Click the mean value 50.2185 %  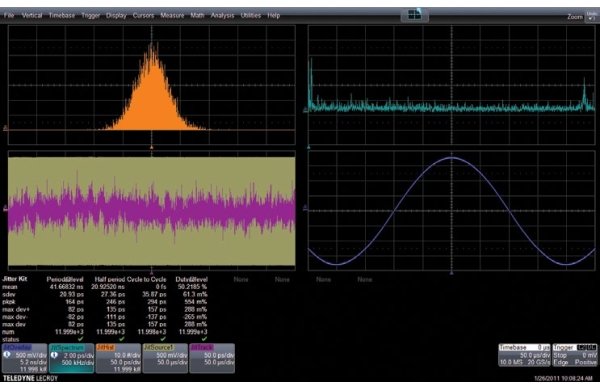coord(192,287)
